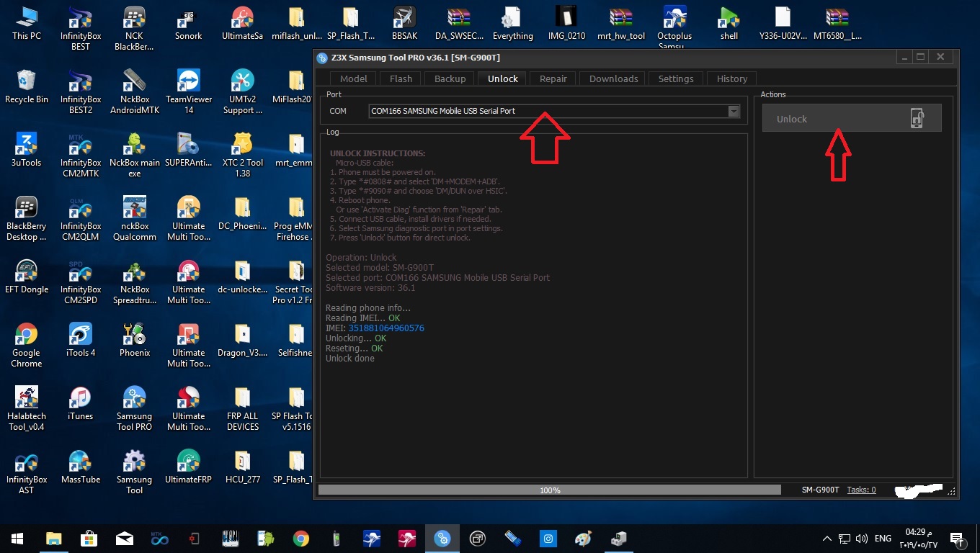The height and width of the screenshot is (553, 980).
Task: Click the SM-G900T label in the status bar
Action: click(821, 490)
